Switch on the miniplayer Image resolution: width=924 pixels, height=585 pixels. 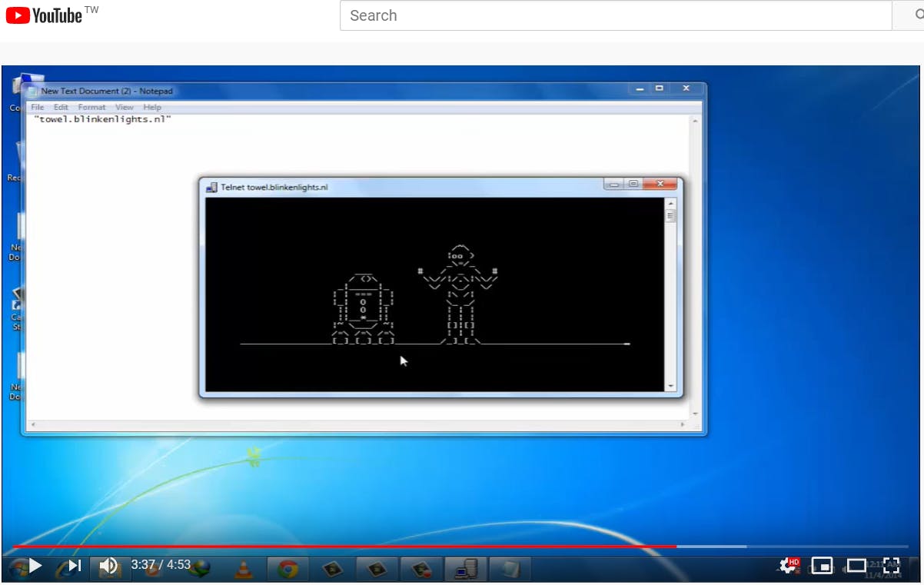tap(822, 566)
